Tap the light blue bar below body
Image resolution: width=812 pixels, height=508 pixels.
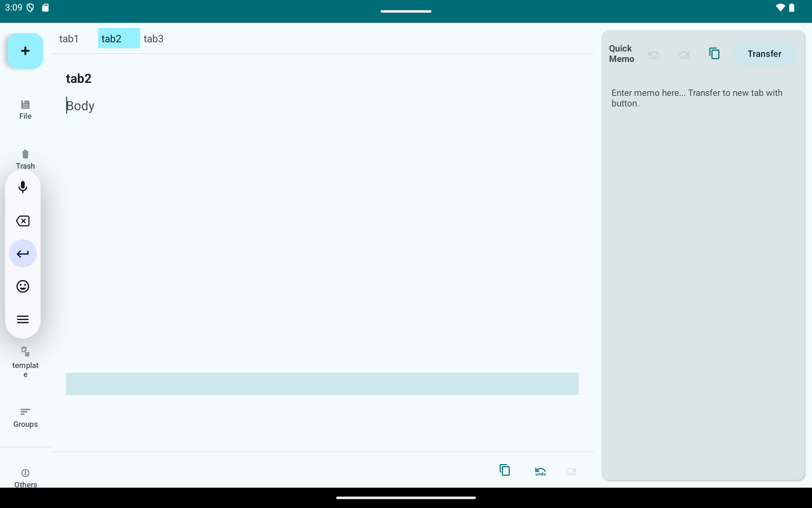click(322, 384)
